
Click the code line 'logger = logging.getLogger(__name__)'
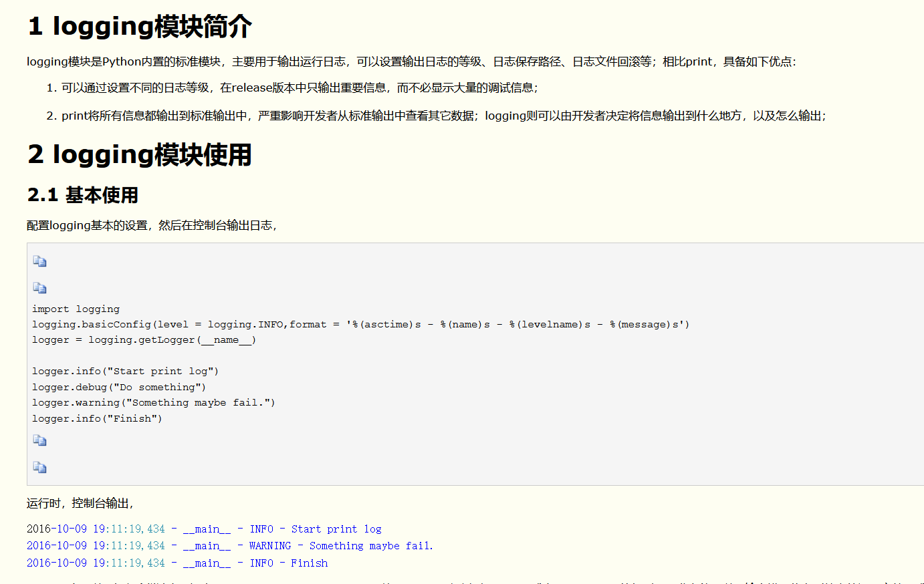click(x=144, y=339)
